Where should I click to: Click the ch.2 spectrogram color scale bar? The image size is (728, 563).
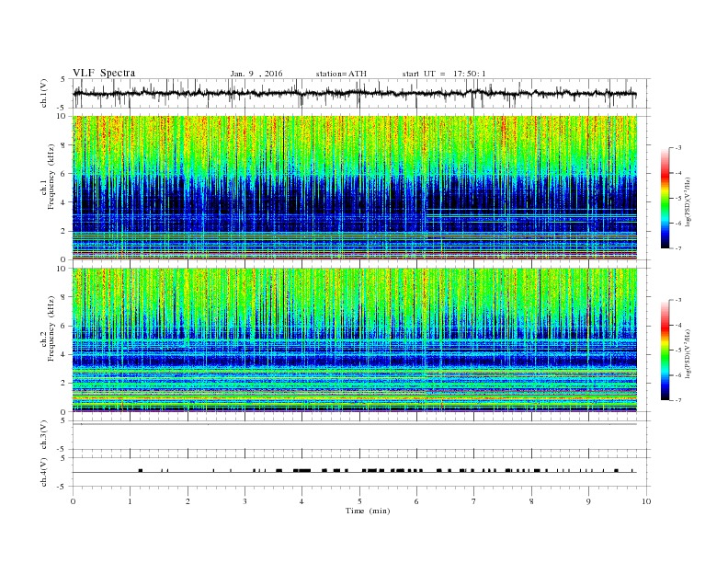click(665, 350)
